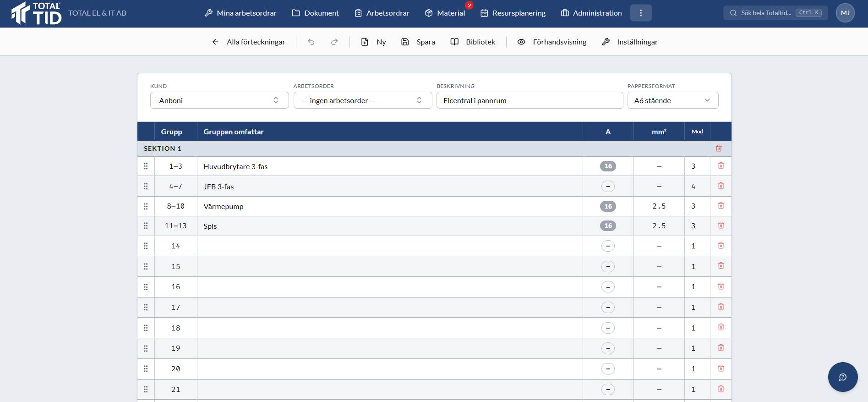Click drag handle for Spis row
Image resolution: width=868 pixels, height=402 pixels.
click(x=146, y=226)
